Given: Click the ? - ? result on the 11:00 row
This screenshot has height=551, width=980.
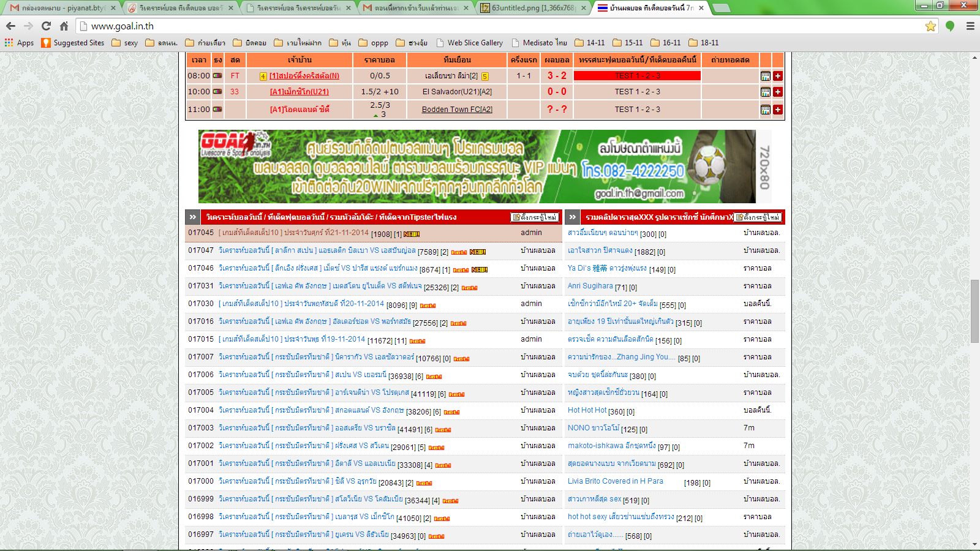Looking at the screenshot, I should click(x=557, y=110).
